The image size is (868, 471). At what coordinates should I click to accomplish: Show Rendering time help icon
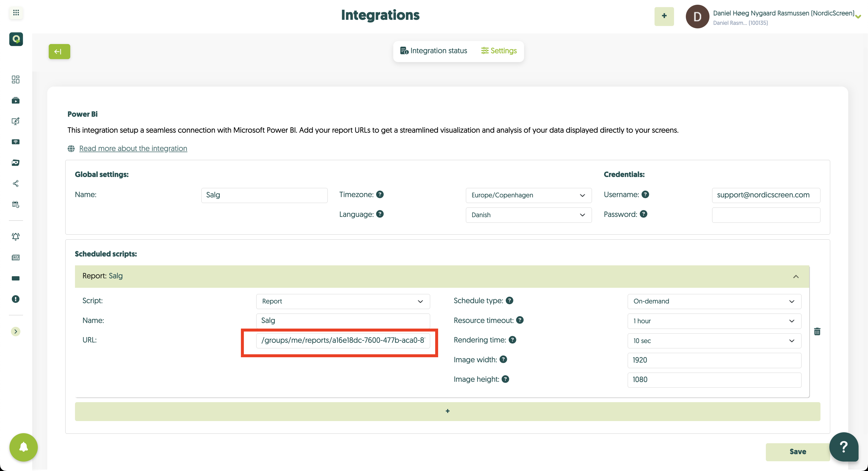[513, 340]
